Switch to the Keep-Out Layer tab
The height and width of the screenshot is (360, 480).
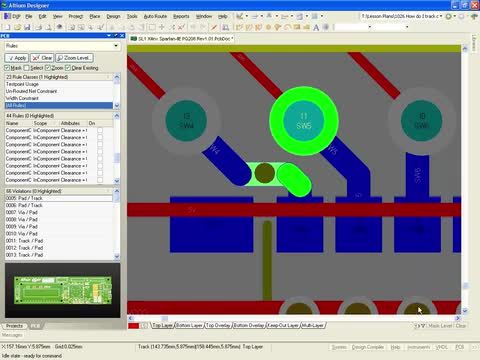point(283,325)
